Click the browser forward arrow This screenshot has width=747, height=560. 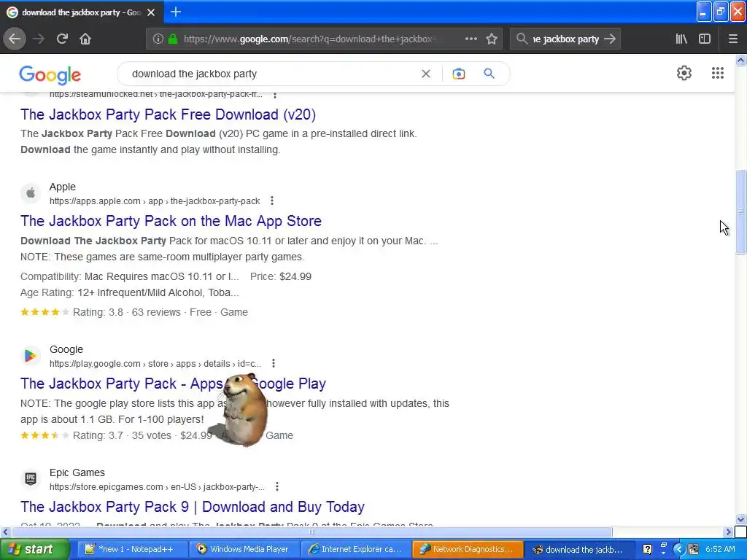click(x=39, y=39)
